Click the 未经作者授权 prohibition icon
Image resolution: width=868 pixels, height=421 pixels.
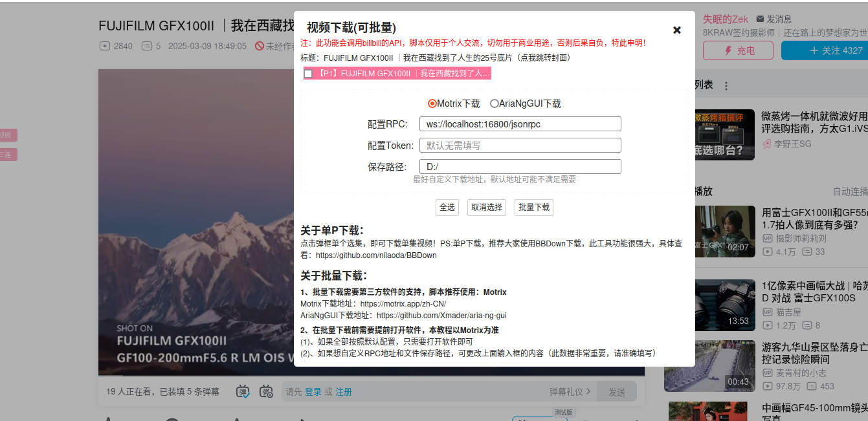259,46
